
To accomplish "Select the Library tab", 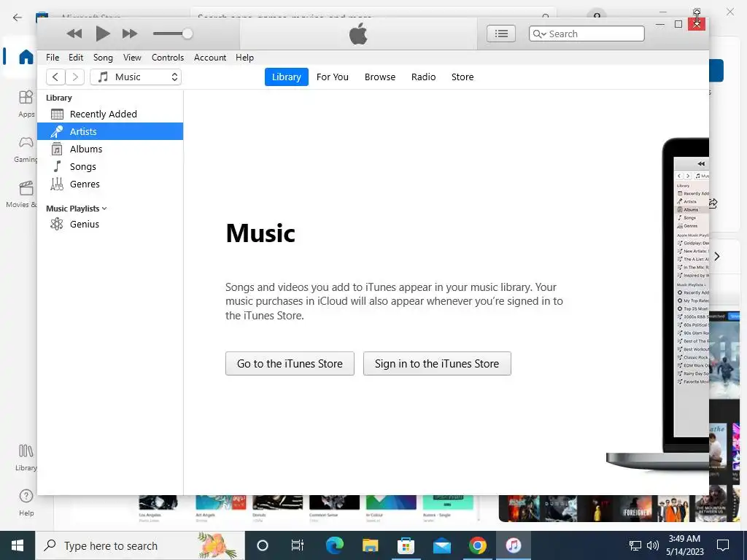I will 286,77.
